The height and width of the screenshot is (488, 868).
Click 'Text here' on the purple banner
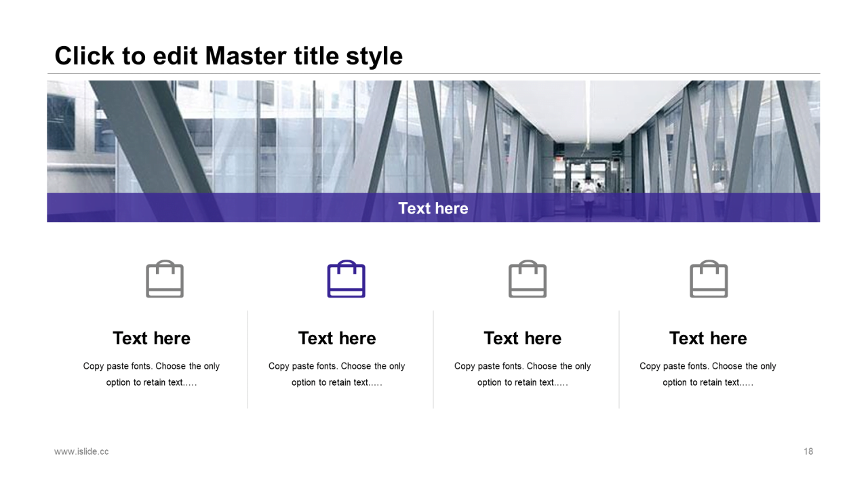coord(433,208)
